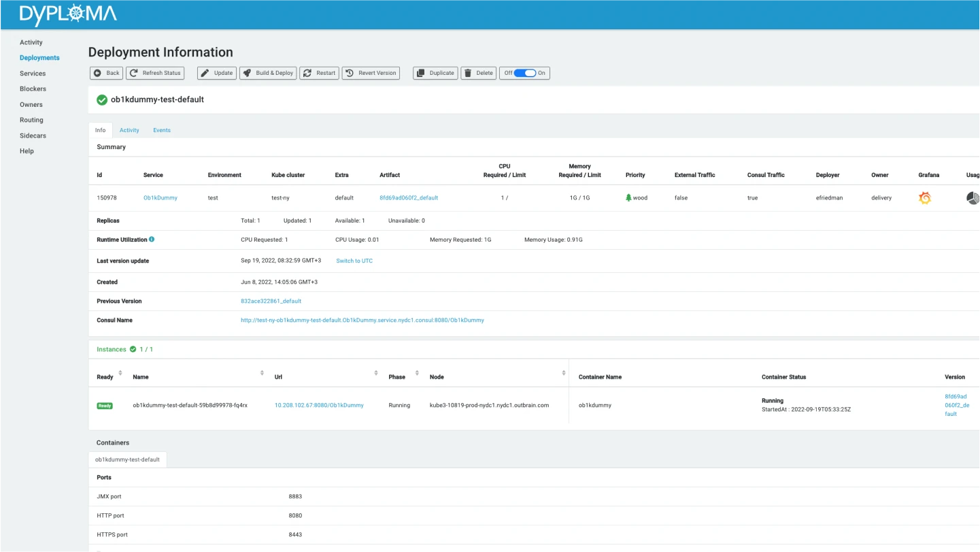
Task: Open Services in the sidebar
Action: point(33,74)
